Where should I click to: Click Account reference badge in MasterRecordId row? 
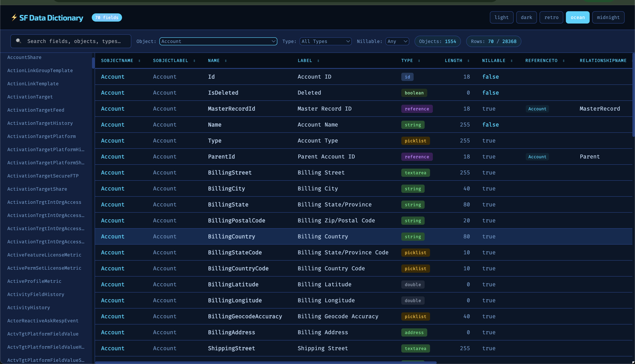(537, 109)
